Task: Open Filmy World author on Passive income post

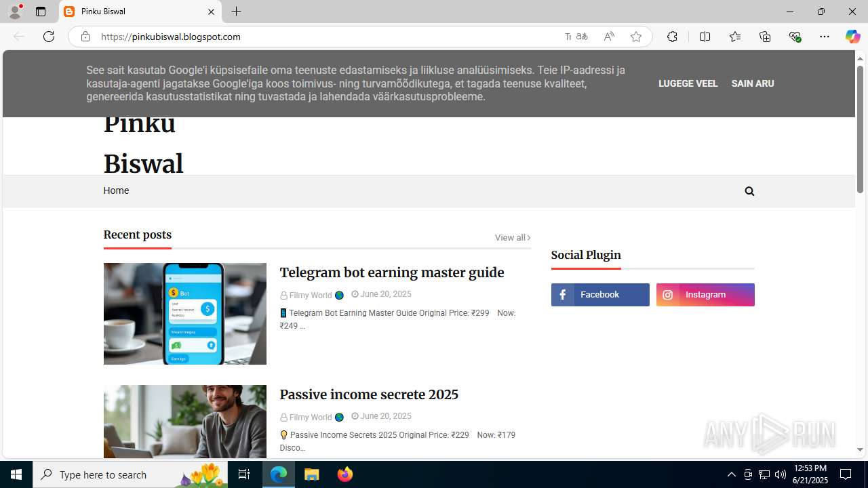Action: tap(311, 418)
